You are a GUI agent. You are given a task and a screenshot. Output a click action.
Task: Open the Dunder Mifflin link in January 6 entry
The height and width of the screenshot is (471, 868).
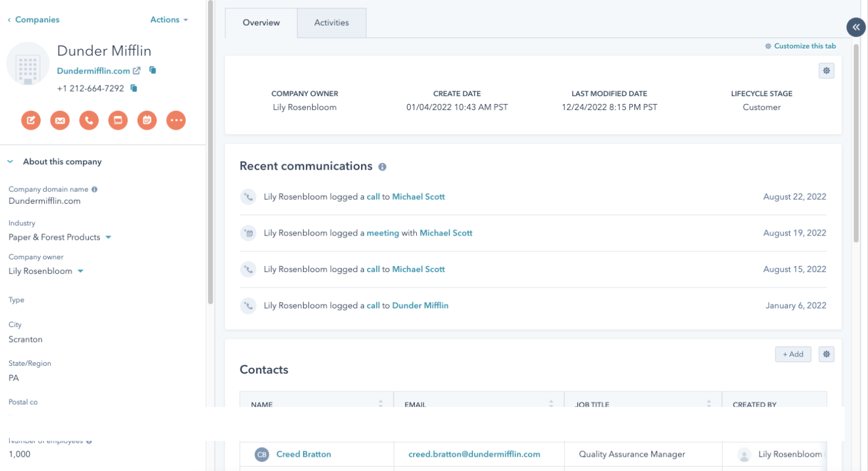pos(420,306)
